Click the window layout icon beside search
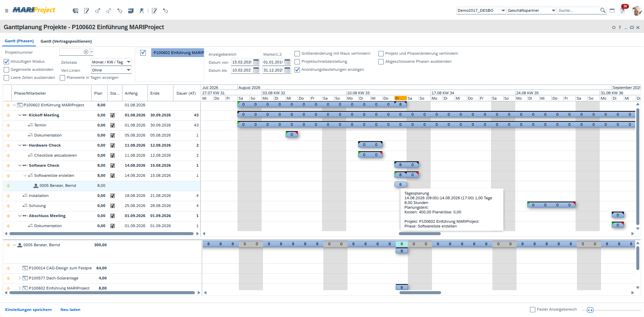The height and width of the screenshot is (317, 644). (612, 10)
